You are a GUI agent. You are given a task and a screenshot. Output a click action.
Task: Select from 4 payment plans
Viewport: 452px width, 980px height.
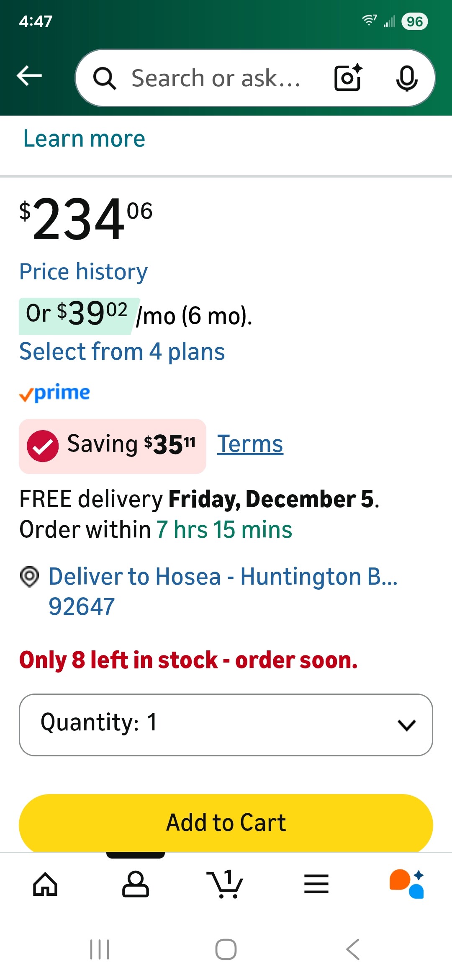coord(122,351)
